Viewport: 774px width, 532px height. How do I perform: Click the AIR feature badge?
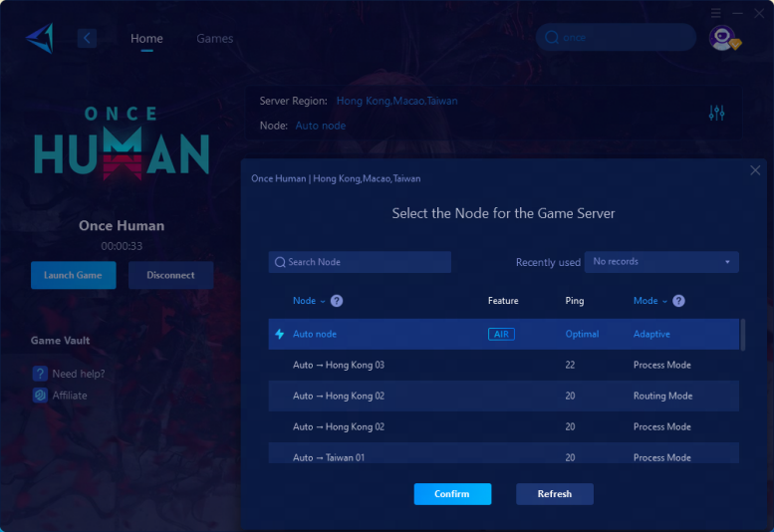point(501,334)
